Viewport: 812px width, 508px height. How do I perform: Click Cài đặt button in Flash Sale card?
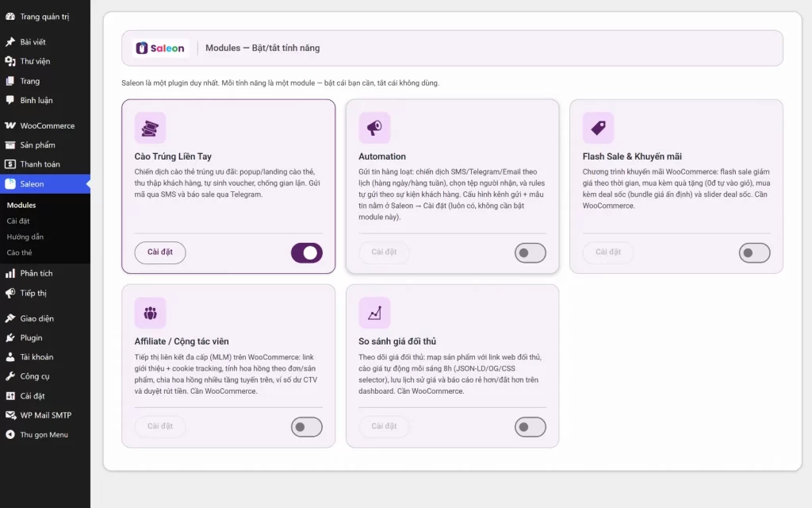(608, 252)
